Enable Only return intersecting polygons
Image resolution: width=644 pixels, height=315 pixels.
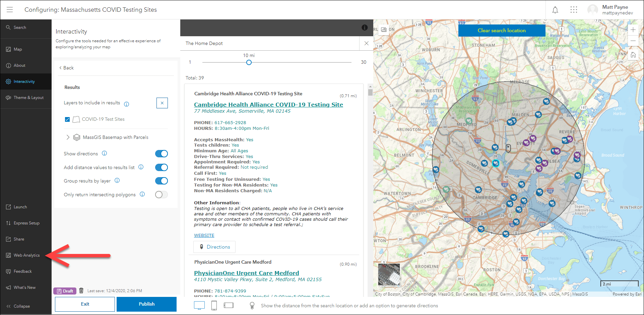click(162, 195)
